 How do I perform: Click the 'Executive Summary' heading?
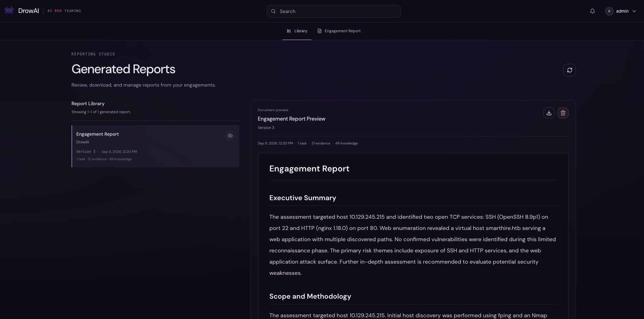[303, 198]
